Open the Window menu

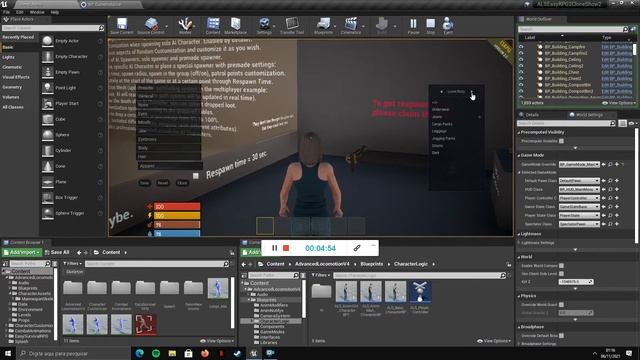(x=37, y=12)
